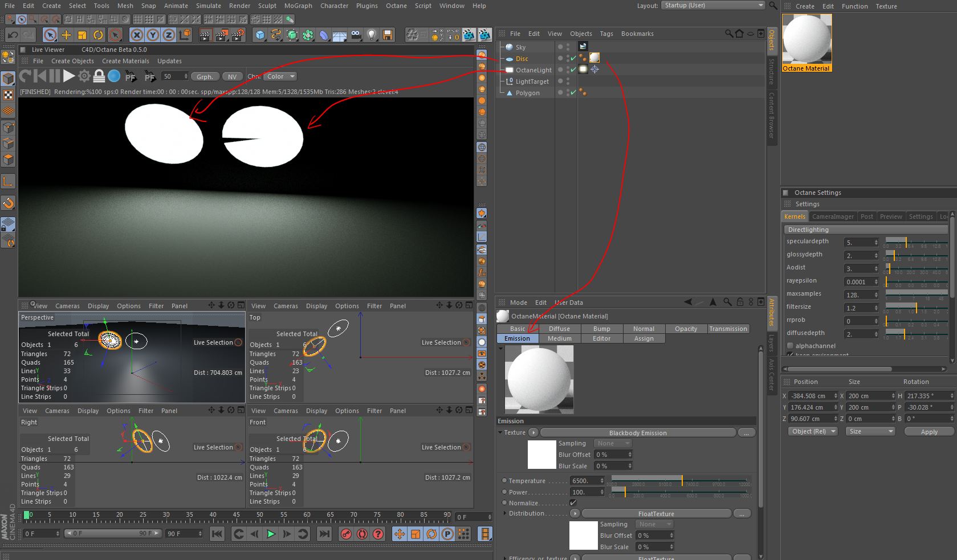
Task: Open the MoGraph menu
Action: tap(298, 6)
